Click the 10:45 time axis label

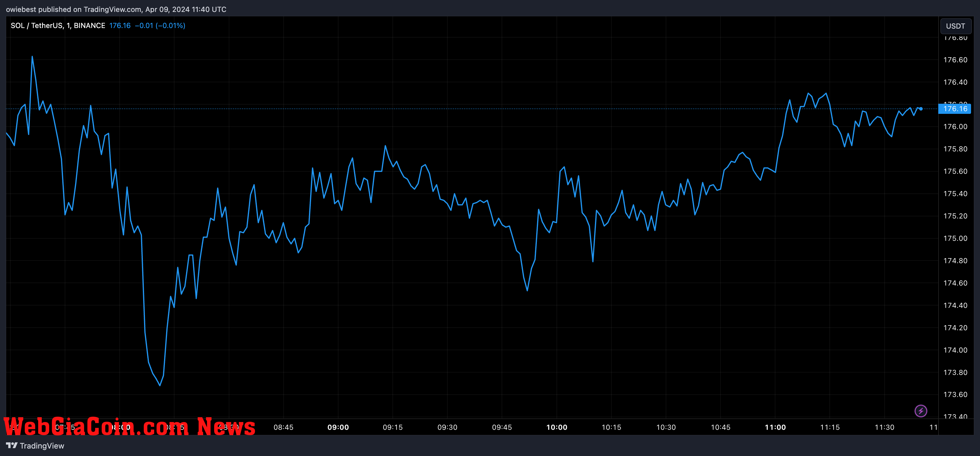pos(721,427)
